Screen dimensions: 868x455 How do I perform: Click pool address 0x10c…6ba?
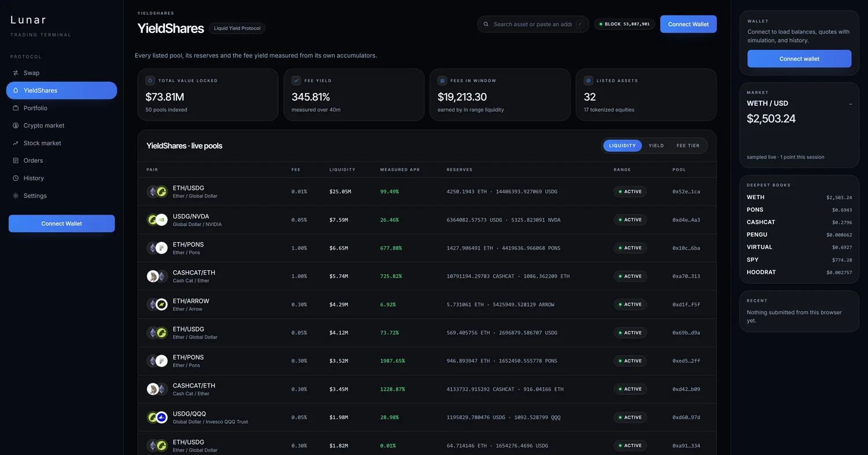tap(686, 248)
